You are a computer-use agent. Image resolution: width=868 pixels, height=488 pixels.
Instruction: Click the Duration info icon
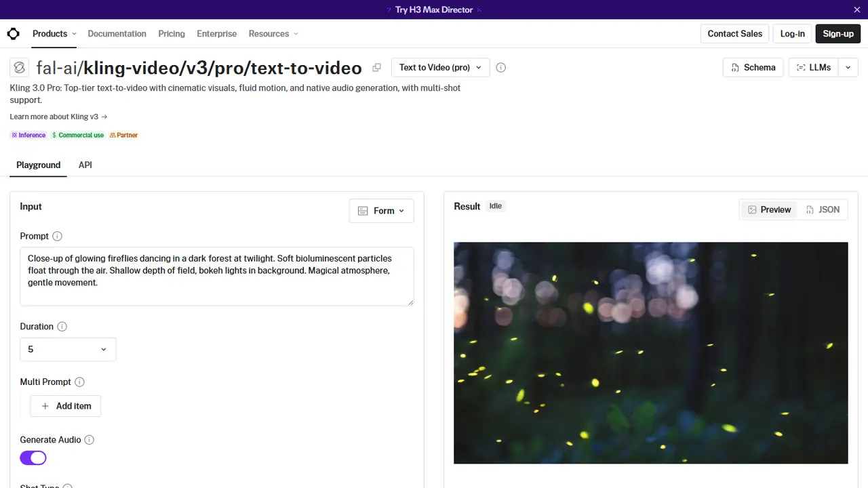[x=62, y=327]
